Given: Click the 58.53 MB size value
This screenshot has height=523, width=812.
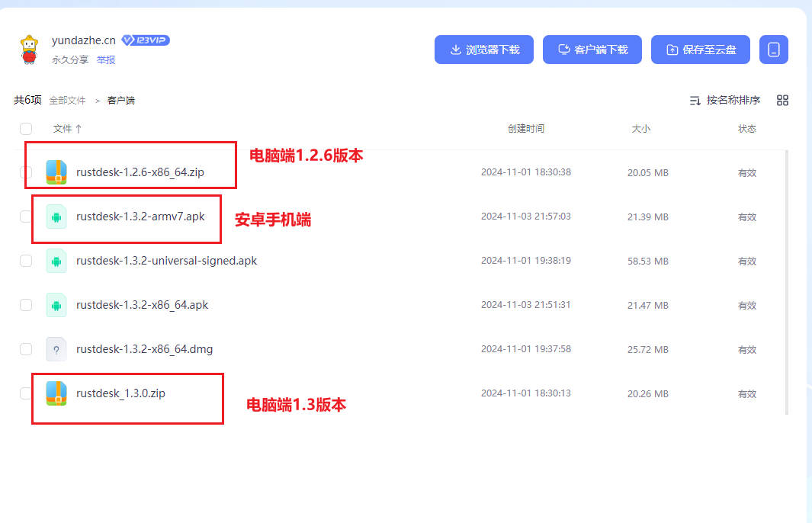Looking at the screenshot, I should [x=648, y=261].
